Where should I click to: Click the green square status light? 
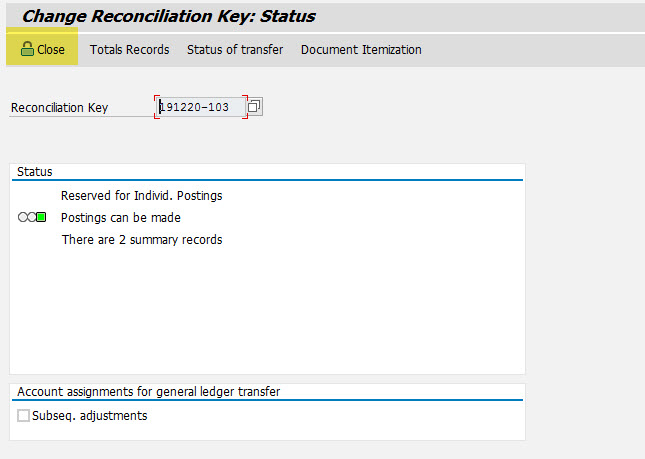[41, 217]
